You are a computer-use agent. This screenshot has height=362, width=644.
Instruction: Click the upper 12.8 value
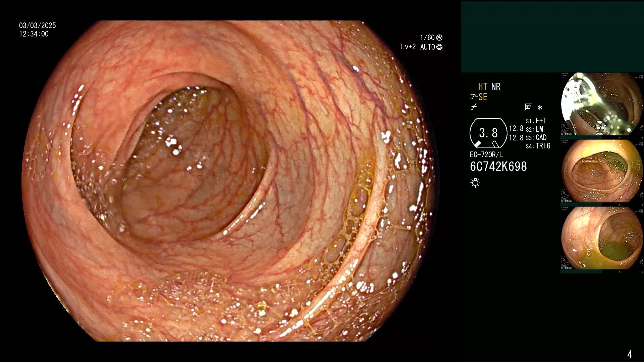tap(516, 129)
